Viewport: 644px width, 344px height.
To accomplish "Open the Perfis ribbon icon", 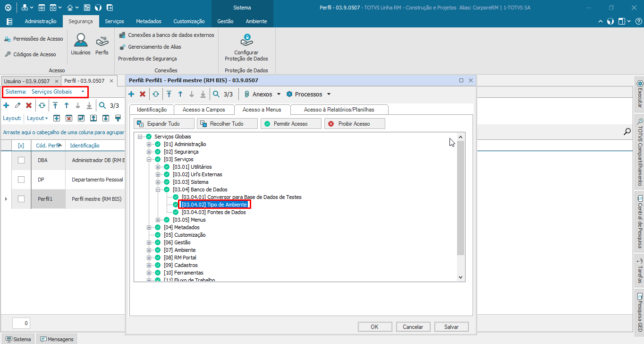I will coord(102,44).
